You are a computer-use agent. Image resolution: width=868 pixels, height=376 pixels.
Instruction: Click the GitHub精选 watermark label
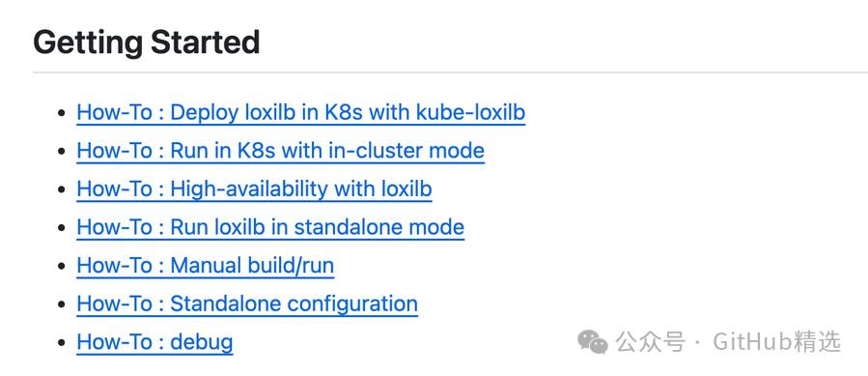point(776,341)
